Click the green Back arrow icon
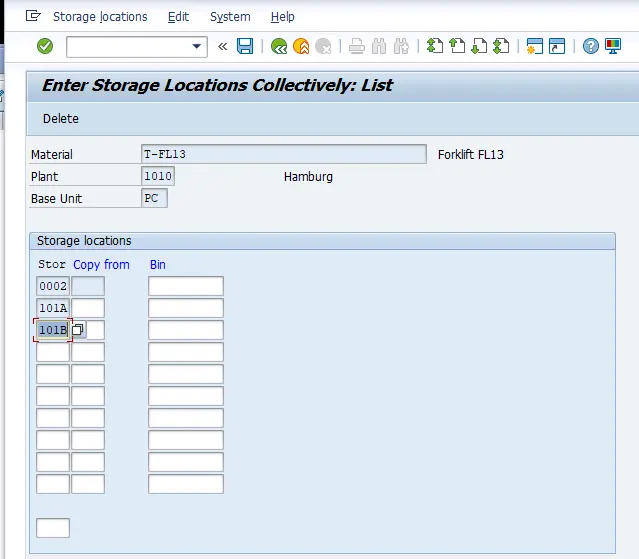Image resolution: width=639 pixels, height=559 pixels. pos(279,46)
